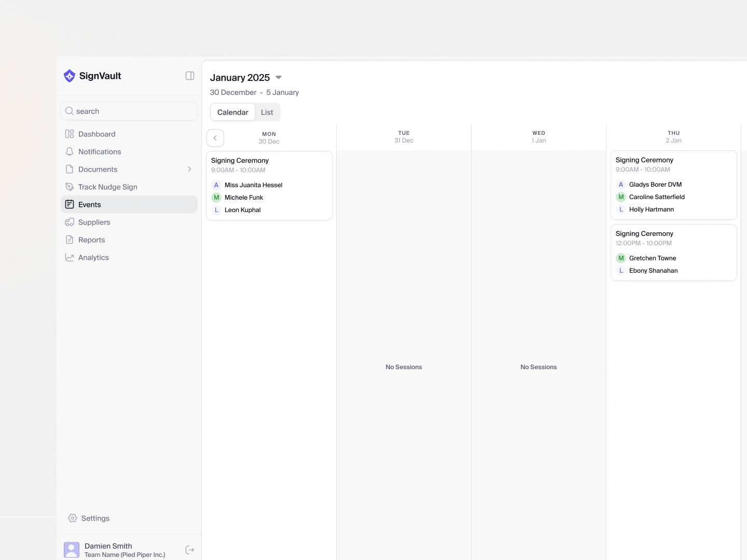Select attendee name Gladys Borer DVM
This screenshot has width=747, height=560.
(x=656, y=185)
